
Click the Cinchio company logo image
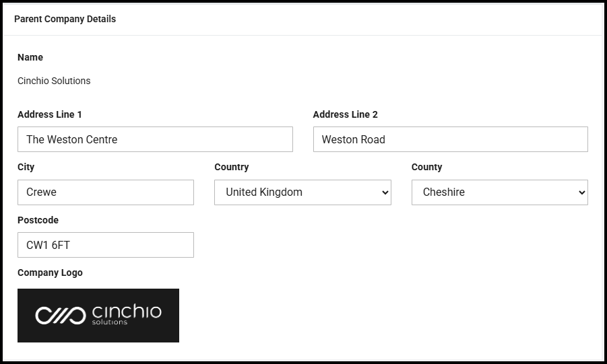(x=98, y=316)
